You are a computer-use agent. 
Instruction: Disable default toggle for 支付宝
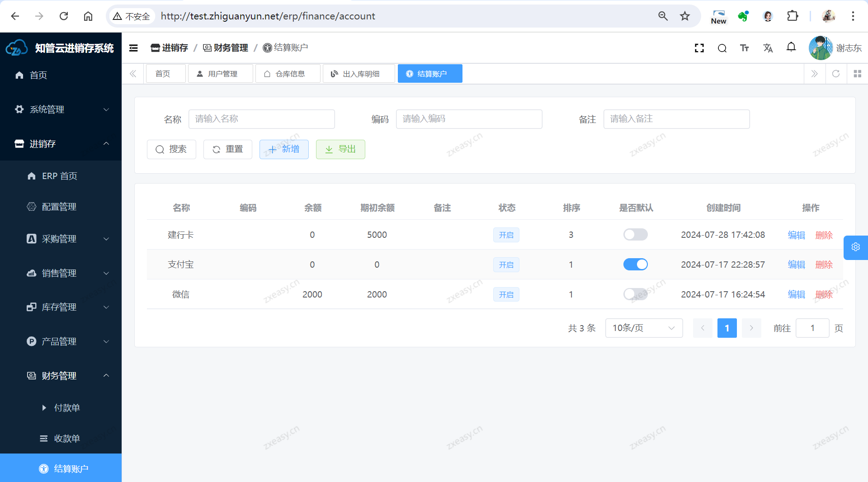pyautogui.click(x=635, y=265)
